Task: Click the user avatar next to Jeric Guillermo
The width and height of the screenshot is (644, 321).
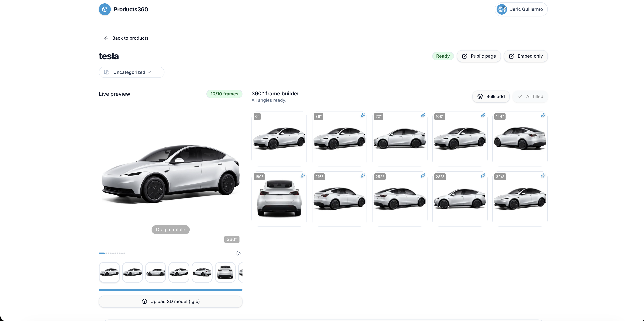Action: (x=501, y=10)
